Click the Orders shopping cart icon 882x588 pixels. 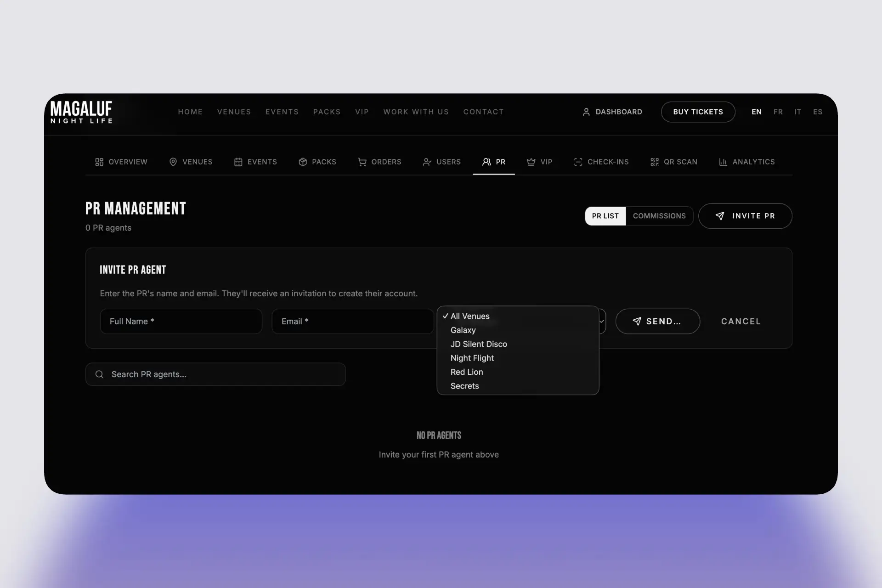[x=362, y=162]
